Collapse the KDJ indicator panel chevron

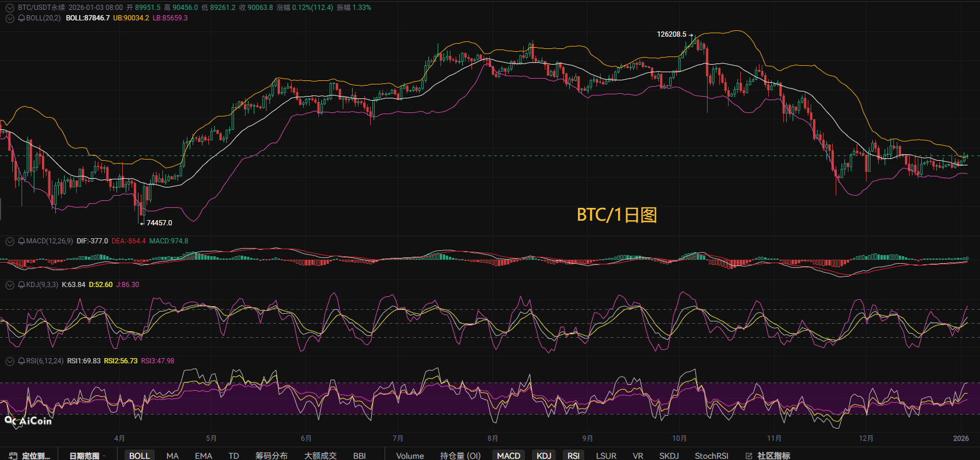point(10,285)
